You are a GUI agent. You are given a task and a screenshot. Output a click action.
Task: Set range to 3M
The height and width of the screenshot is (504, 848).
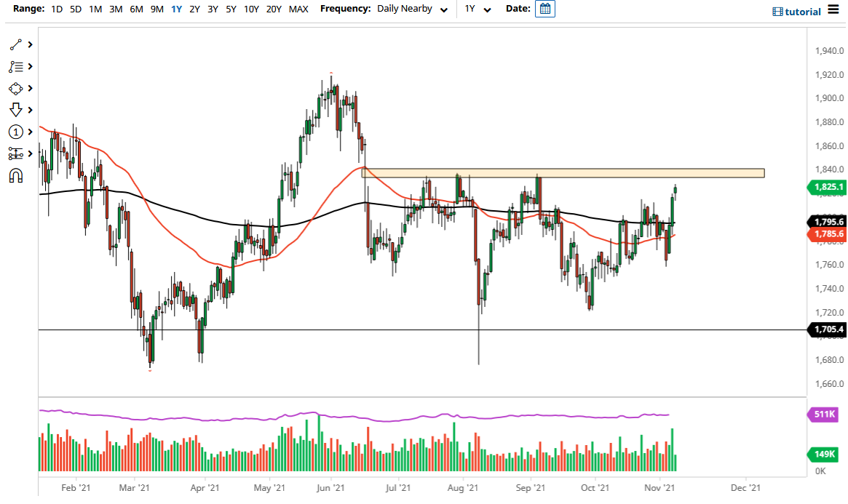tap(116, 9)
